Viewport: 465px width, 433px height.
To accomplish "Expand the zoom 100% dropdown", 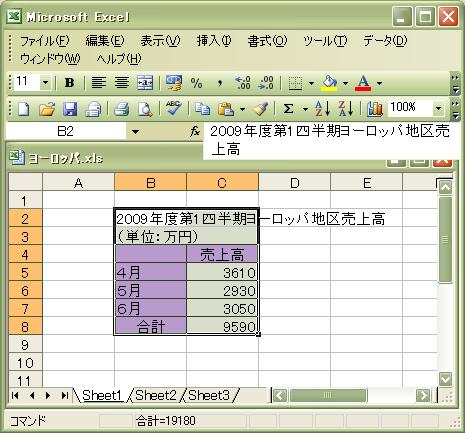I will point(439,108).
